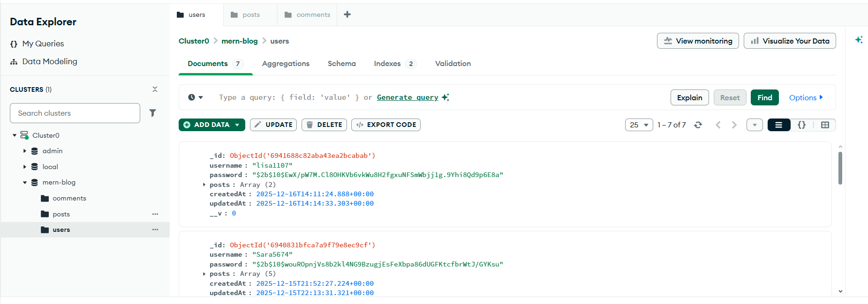Expand the local database
The width and height of the screenshot is (868, 304).
[25, 167]
